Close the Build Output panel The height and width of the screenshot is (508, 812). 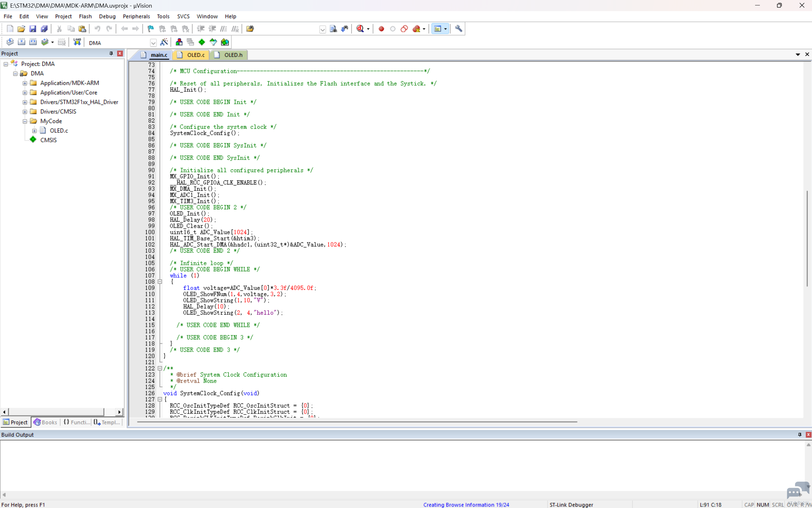click(808, 434)
